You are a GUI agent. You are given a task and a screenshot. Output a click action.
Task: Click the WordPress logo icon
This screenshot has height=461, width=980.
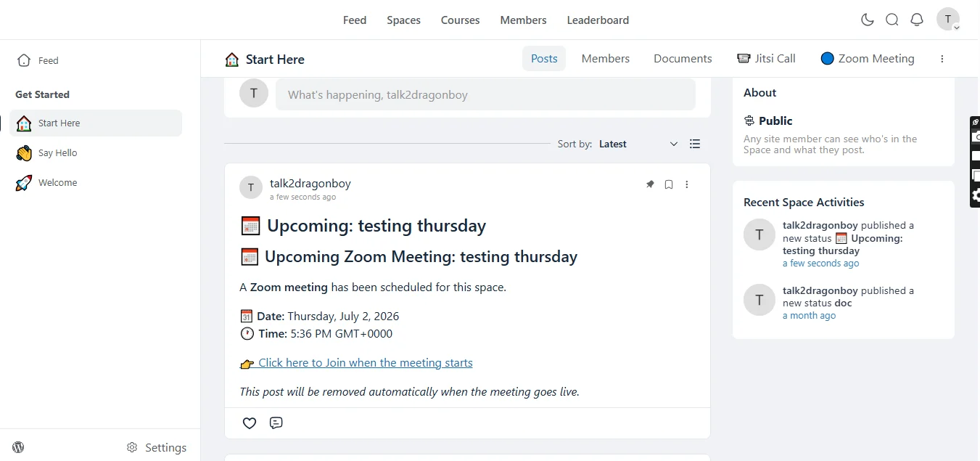(18, 447)
